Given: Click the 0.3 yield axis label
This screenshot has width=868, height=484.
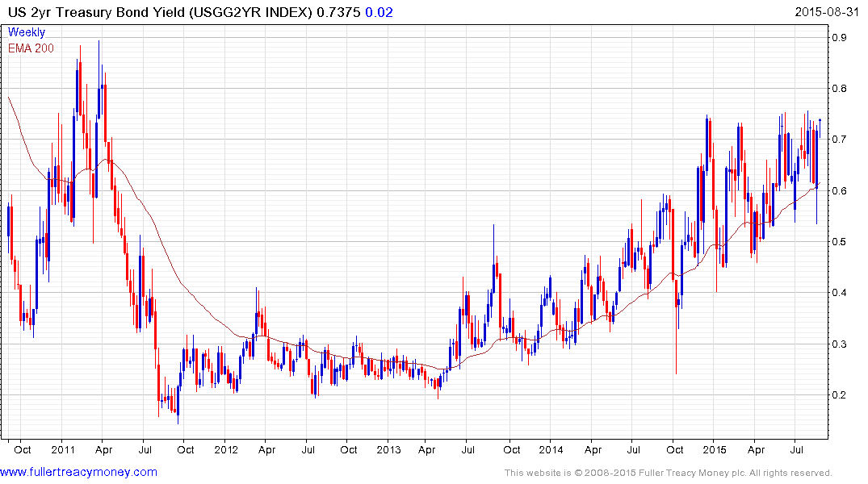Looking at the screenshot, I should (x=840, y=344).
